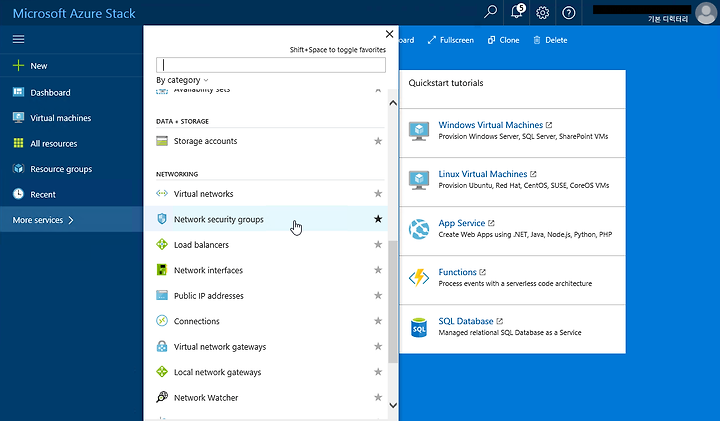The height and width of the screenshot is (421, 720).
Task: Click the Virtual network gateways lock icon
Action: point(162,346)
